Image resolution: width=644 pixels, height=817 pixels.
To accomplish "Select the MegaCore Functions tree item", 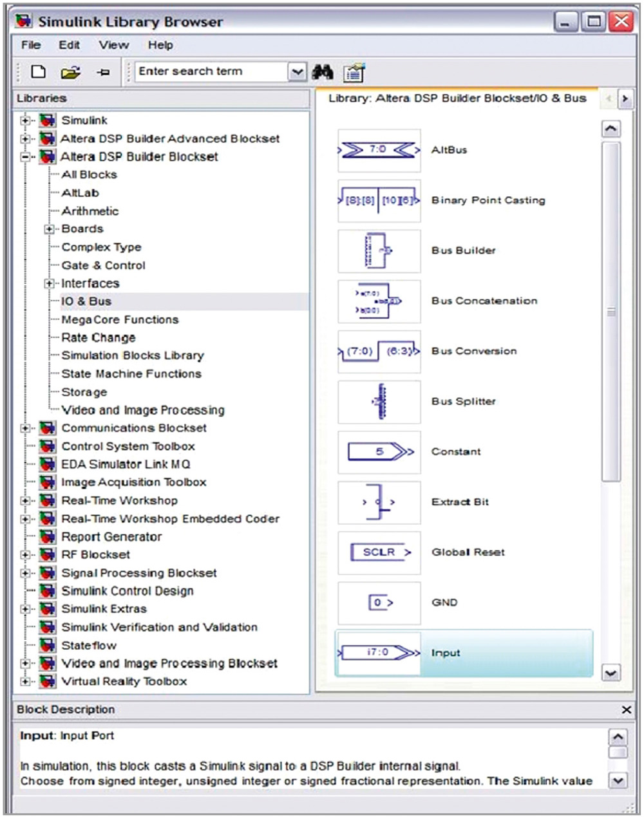I will (120, 319).
